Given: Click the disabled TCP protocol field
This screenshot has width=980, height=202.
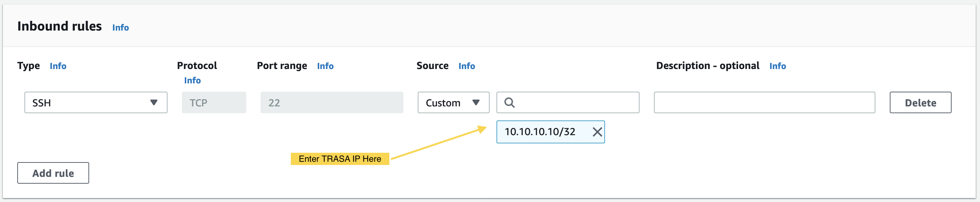Looking at the screenshot, I should pyautogui.click(x=214, y=102).
